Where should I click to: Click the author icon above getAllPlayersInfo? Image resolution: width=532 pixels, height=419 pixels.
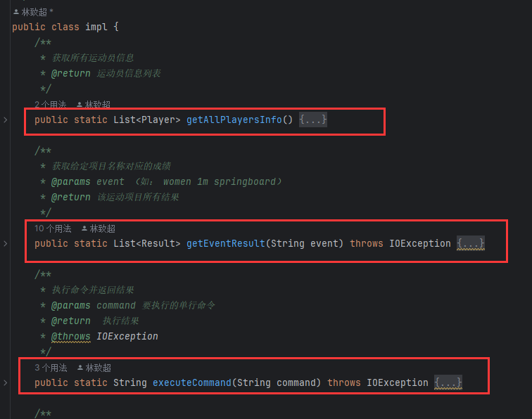click(80, 105)
